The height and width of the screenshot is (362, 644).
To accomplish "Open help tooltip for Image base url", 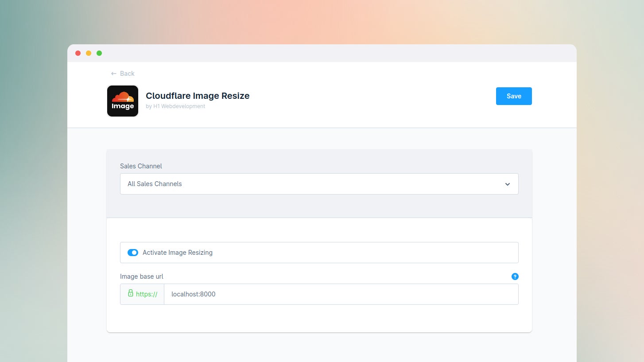I will 515,276.
